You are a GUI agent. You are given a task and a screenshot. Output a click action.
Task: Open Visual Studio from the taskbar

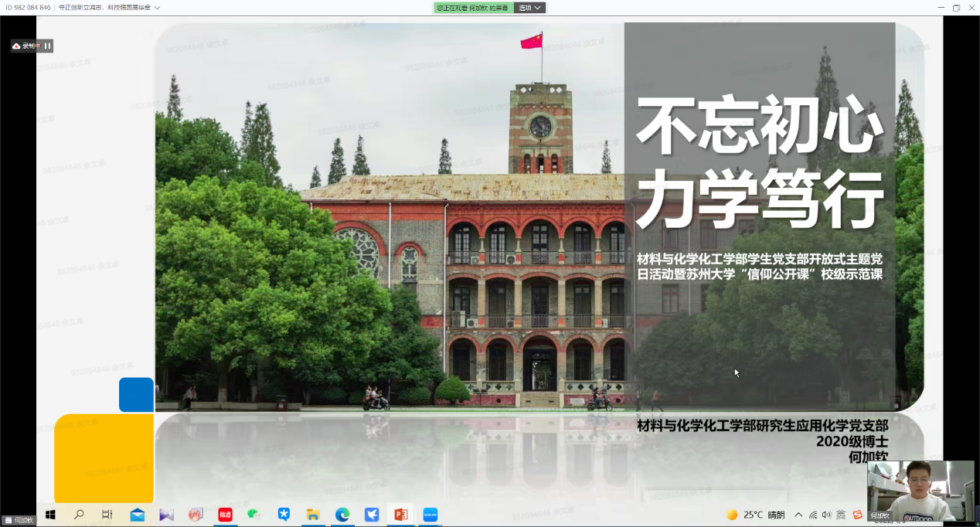coord(166,515)
